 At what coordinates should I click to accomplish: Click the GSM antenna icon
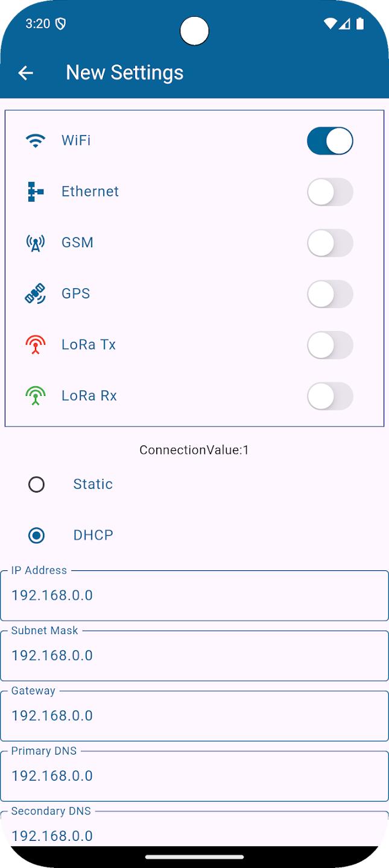point(36,242)
